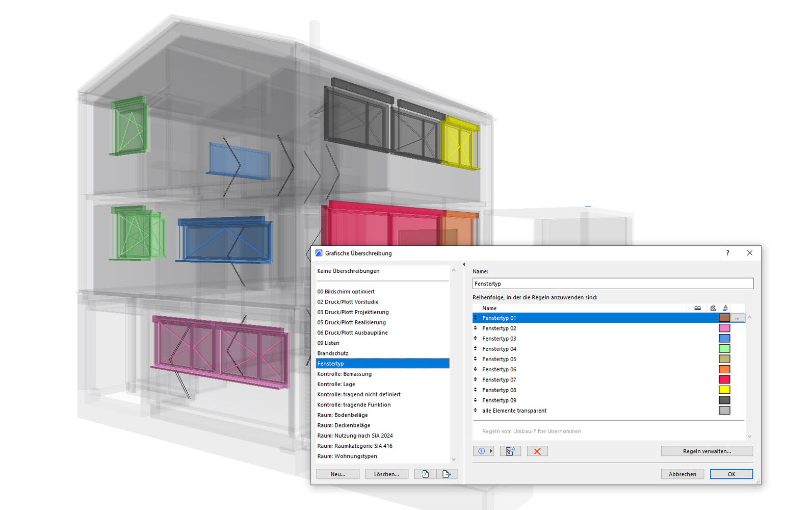812x510 pixels.
Task: Click the reorder handle of Fenstertyp 03
Action: click(476, 338)
